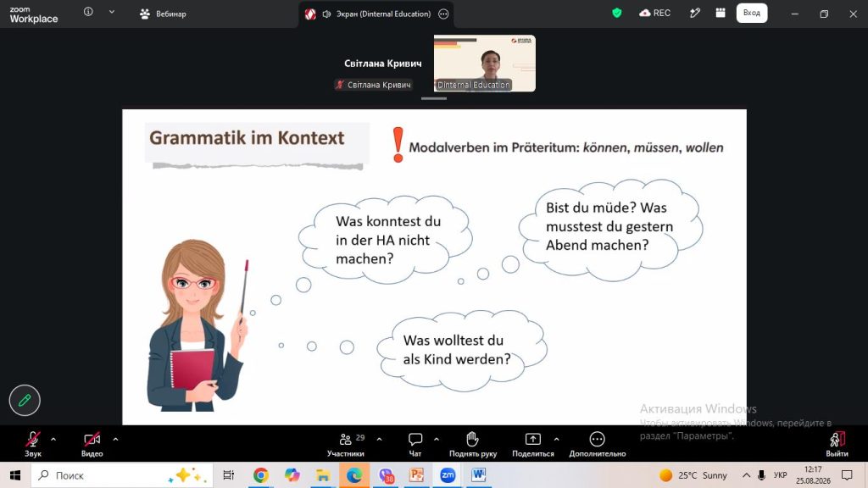Click the Вход sign-in button
The image size is (868, 488).
(x=752, y=13)
